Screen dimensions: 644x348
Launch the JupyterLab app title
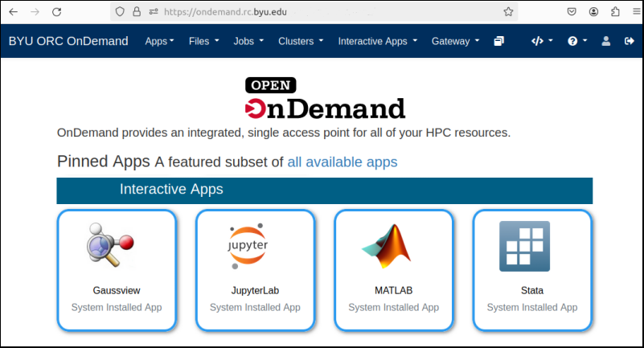[x=255, y=291]
